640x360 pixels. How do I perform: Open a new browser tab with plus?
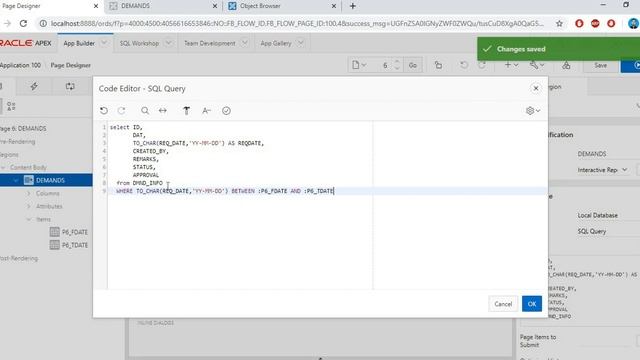(x=353, y=6)
